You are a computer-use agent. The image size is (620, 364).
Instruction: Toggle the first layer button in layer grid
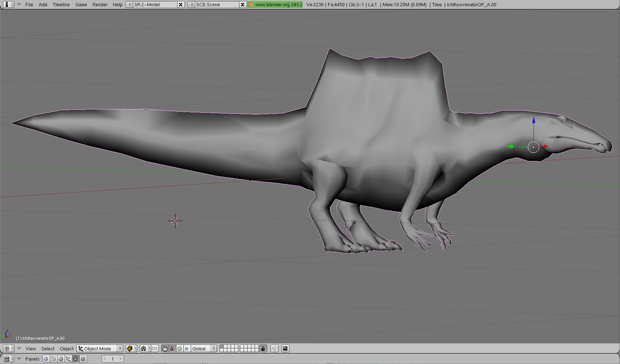pos(222,347)
